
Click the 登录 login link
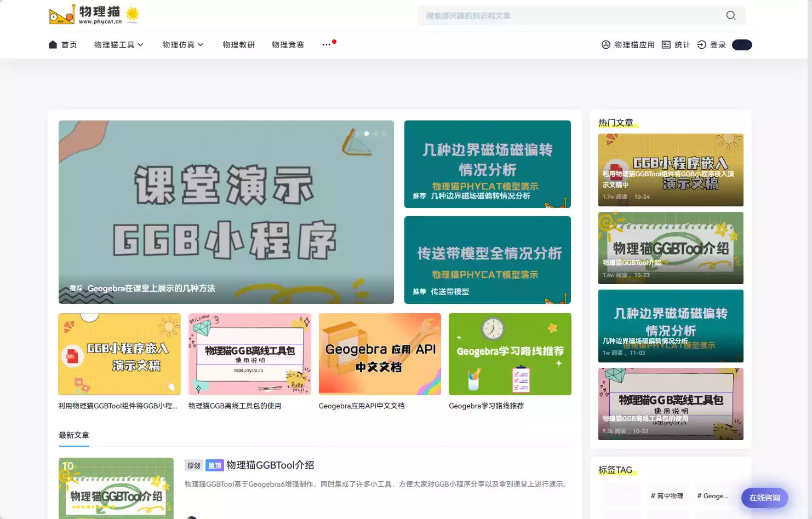pos(712,45)
